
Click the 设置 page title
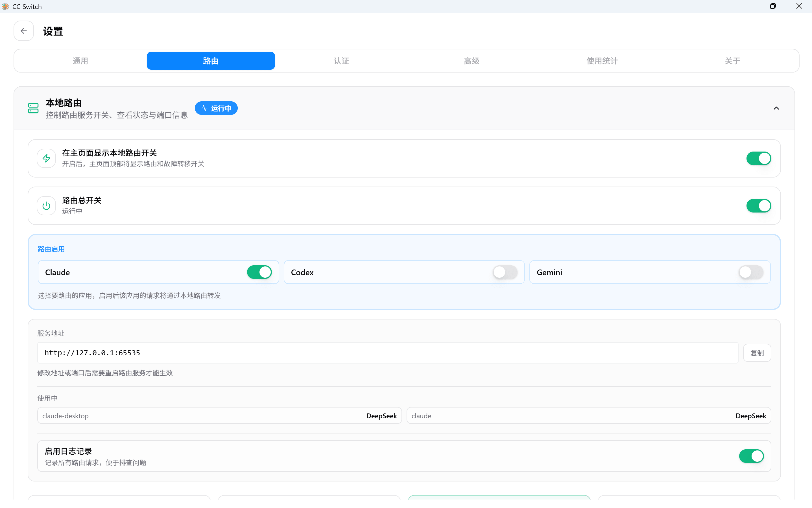coord(53,31)
